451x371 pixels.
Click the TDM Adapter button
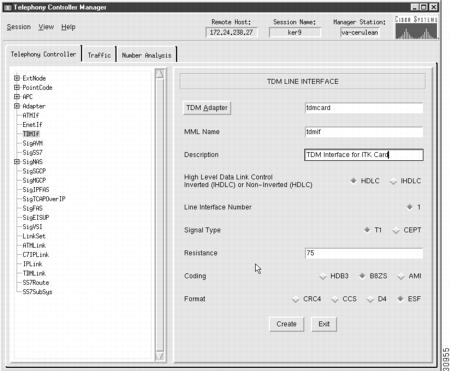coord(207,108)
